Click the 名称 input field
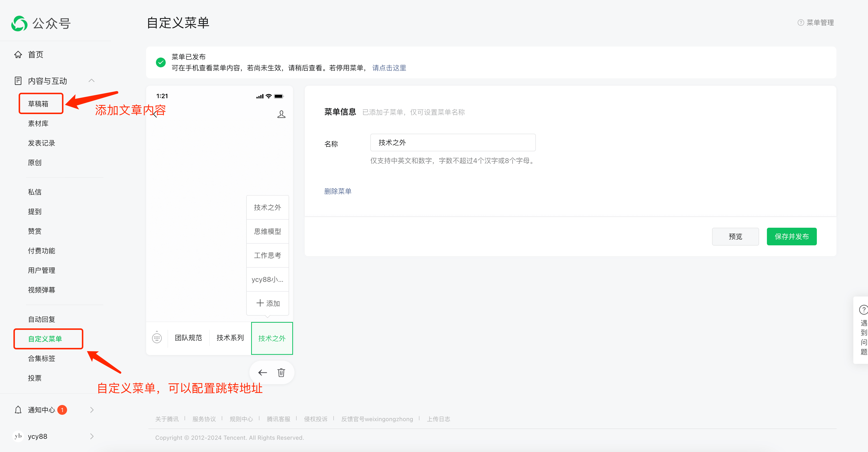Viewport: 868px width, 452px height. pos(453,143)
